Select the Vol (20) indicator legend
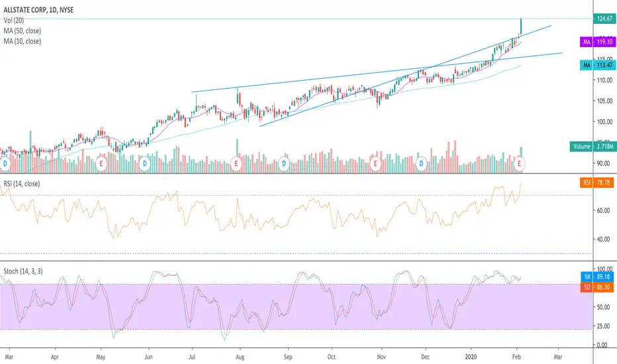617x364 pixels. (14, 21)
